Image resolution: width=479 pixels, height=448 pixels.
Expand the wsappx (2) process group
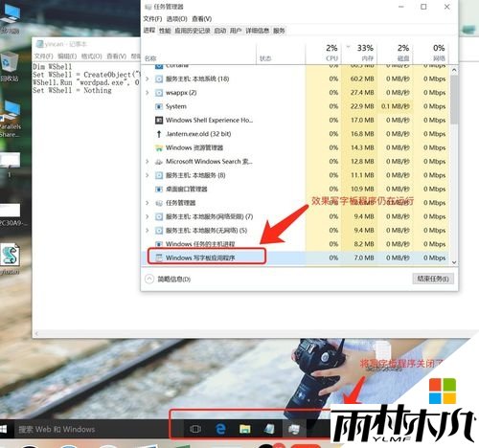tap(148, 93)
